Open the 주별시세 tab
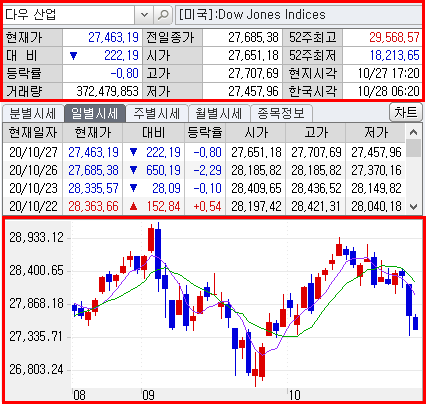 coord(157,113)
